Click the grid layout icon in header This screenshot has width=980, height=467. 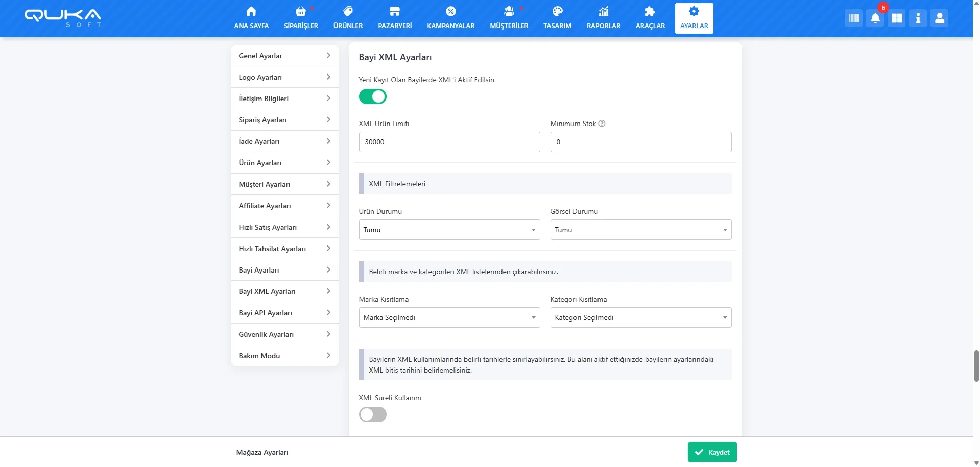click(x=896, y=18)
